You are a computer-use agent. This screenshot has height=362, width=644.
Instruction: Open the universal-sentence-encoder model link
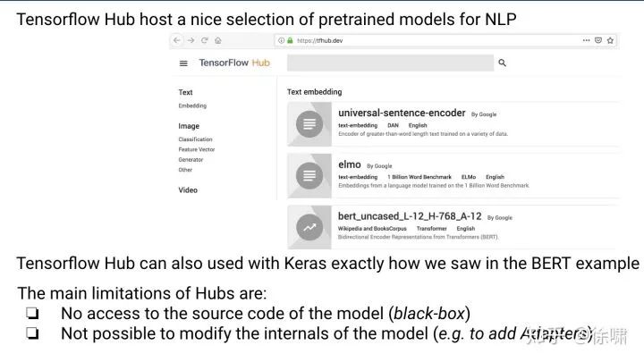tap(402, 114)
